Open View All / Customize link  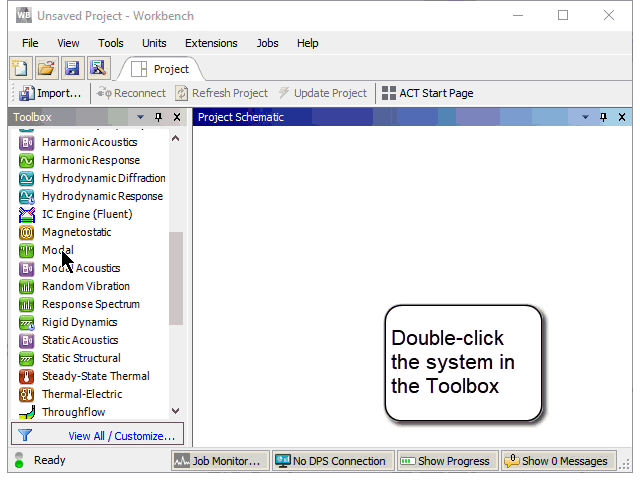[121, 435]
